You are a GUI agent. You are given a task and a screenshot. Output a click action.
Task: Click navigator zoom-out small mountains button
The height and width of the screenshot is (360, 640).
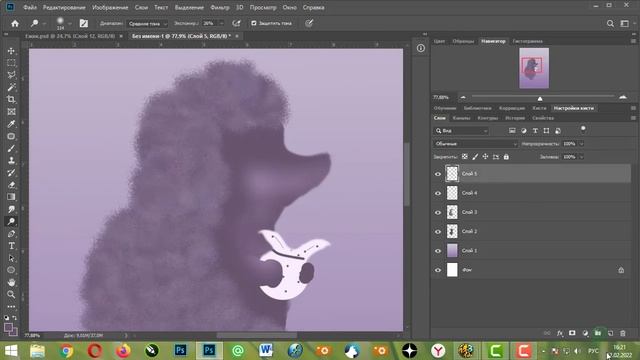pos(463,97)
